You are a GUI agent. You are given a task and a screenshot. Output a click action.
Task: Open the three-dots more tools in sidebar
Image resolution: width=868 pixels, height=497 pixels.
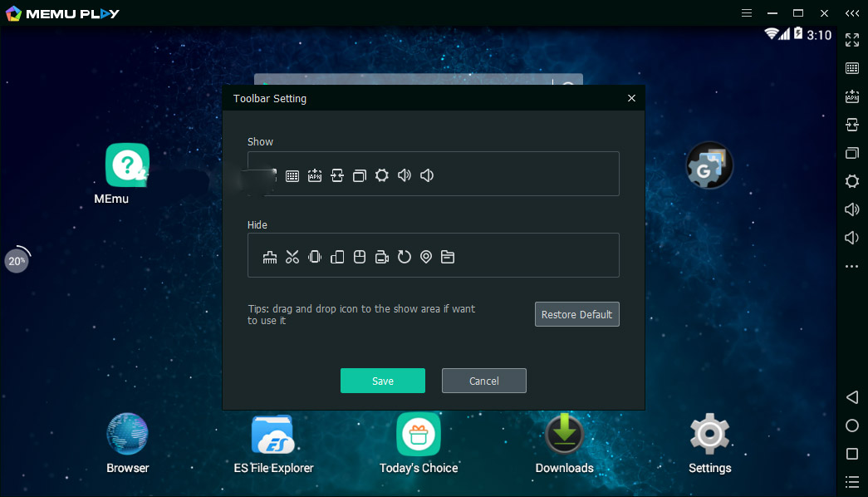pos(852,267)
